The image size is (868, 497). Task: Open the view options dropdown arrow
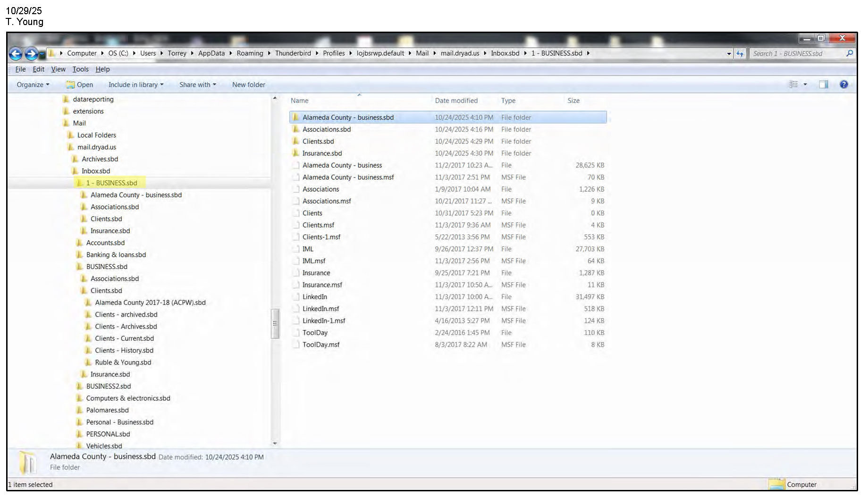pyautogui.click(x=805, y=84)
